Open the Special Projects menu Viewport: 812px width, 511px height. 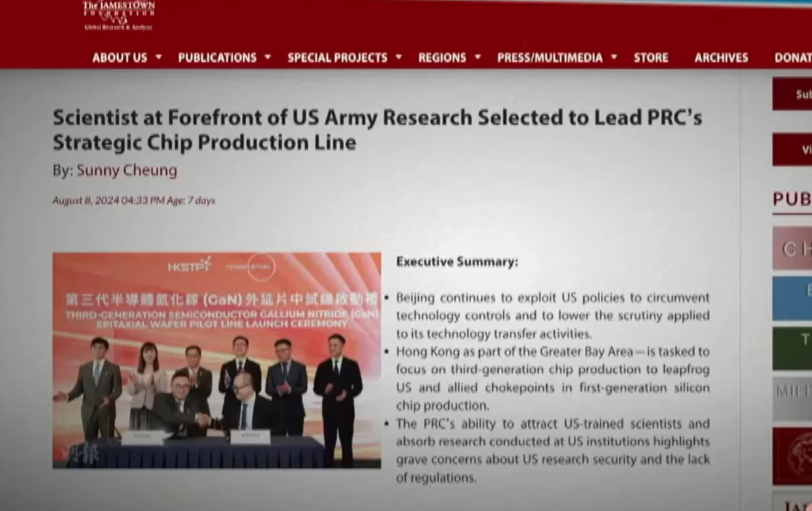[x=338, y=58]
